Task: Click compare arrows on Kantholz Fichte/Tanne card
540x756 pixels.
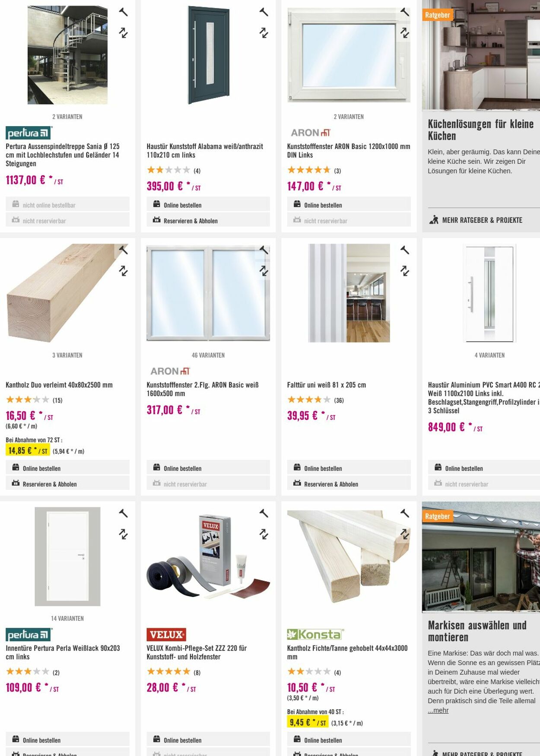Action: [x=405, y=534]
